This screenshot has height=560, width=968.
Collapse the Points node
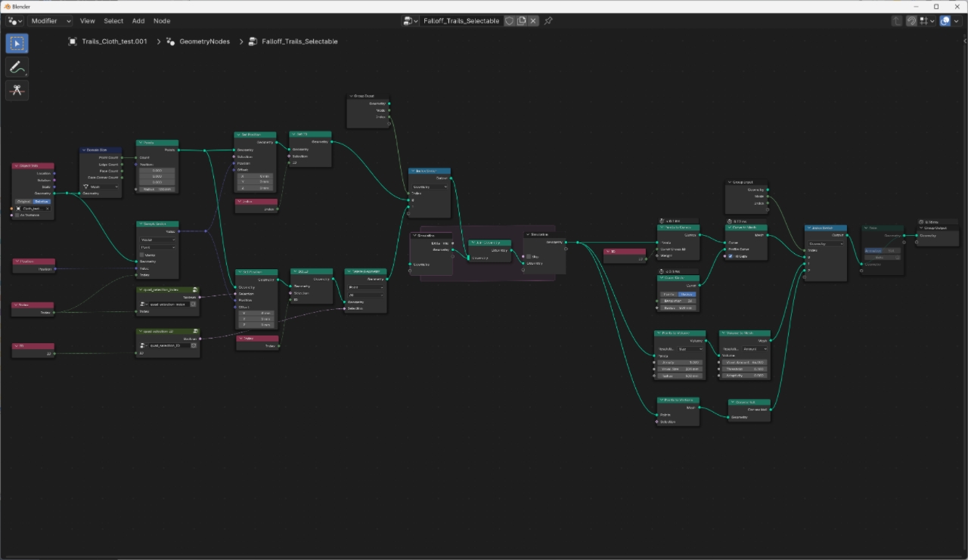coord(141,143)
